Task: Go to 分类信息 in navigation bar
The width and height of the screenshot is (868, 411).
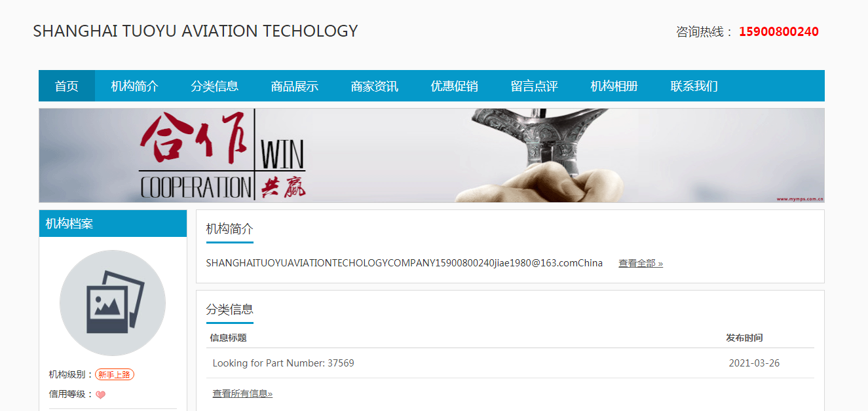Action: (x=215, y=86)
